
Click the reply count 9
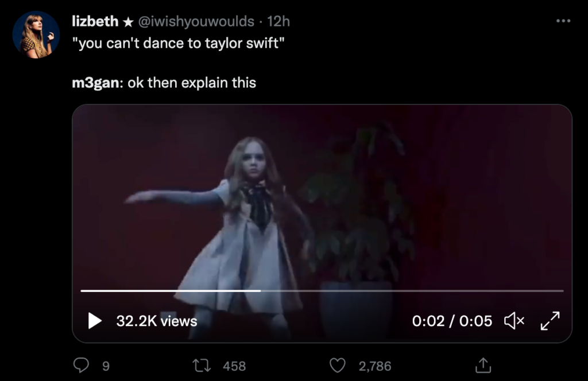pyautogui.click(x=105, y=366)
